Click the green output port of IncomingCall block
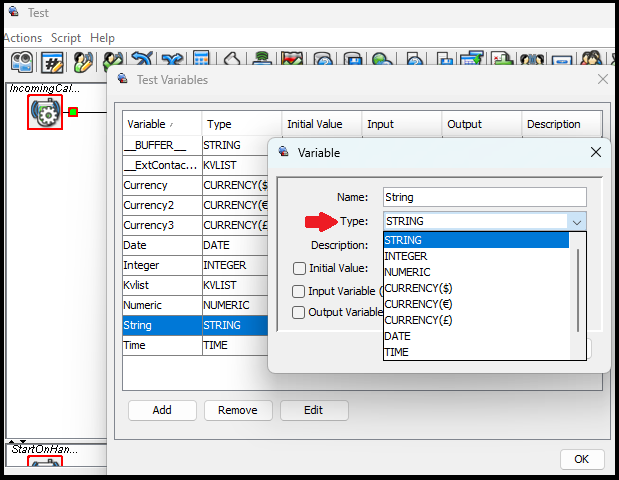 pyautogui.click(x=73, y=112)
